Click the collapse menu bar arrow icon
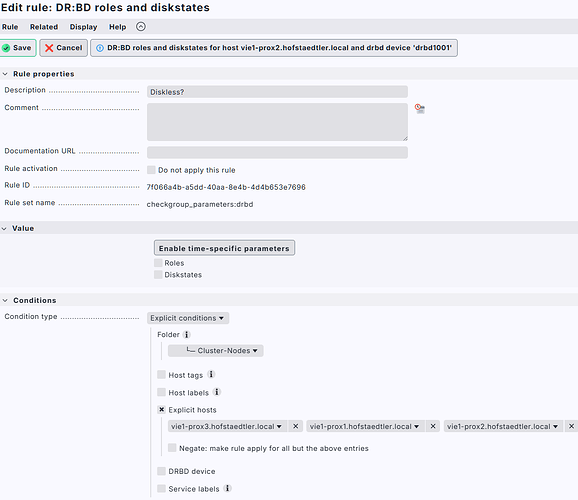Image resolution: width=578 pixels, height=500 pixels. (141, 27)
